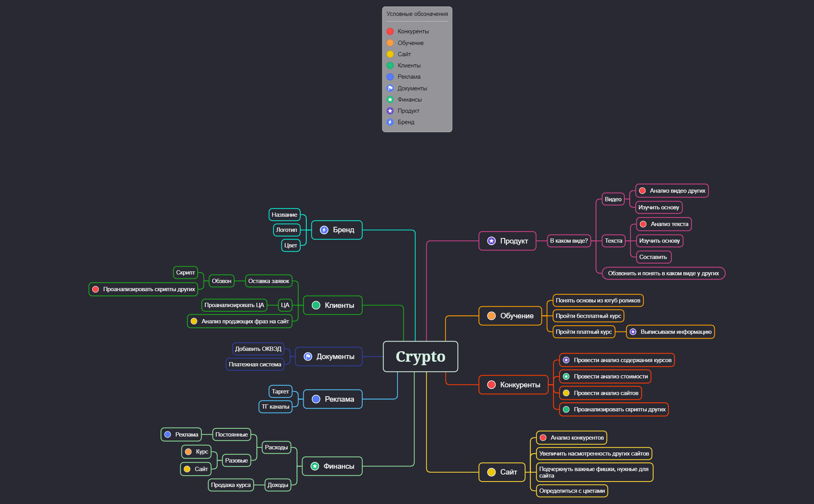Select the Текста branch node
Viewport: 814px width, 504px height.
click(x=614, y=241)
